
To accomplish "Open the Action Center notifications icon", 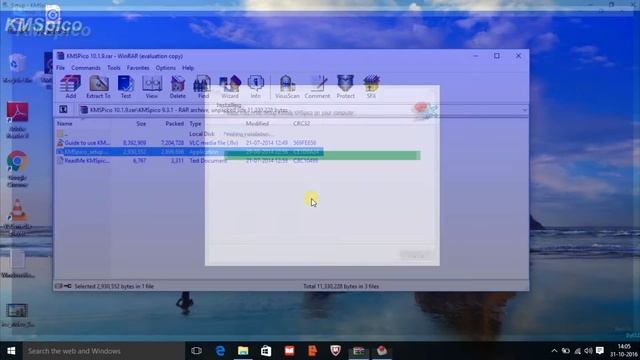I will pyautogui.click(x=600, y=351).
